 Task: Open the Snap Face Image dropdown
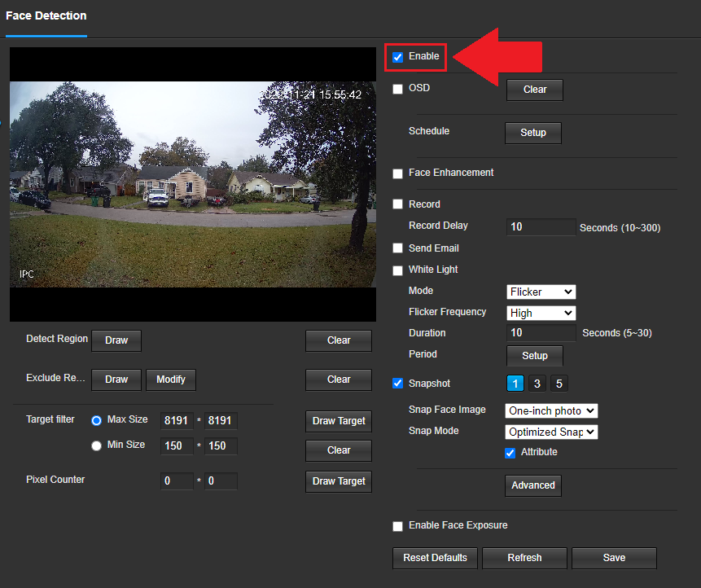551,411
